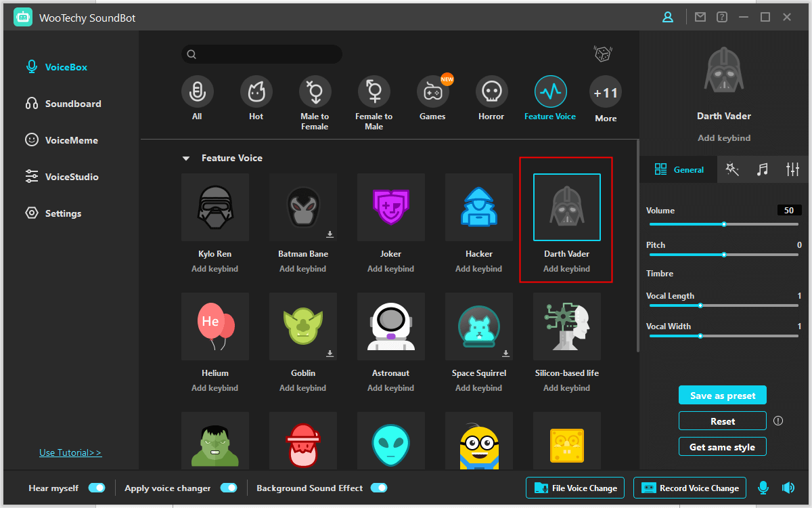Image resolution: width=812 pixels, height=508 pixels.
Task: Select the Hot category flame icon
Action: click(256, 91)
